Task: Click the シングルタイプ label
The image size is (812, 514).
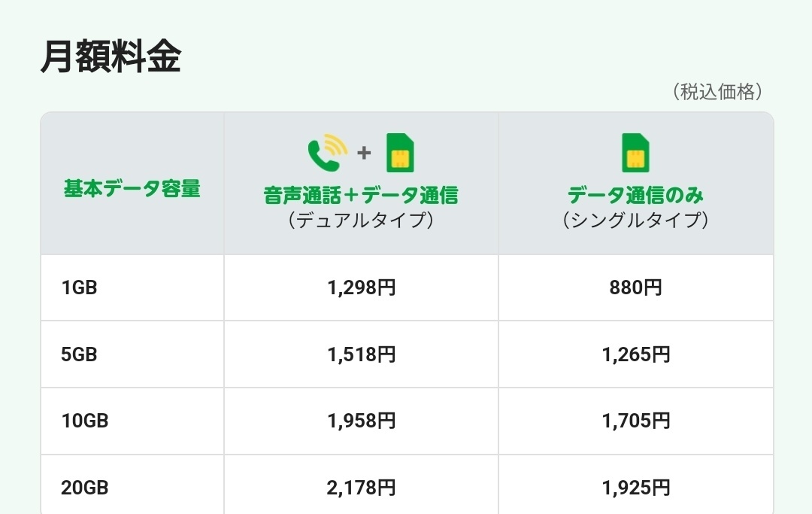Action: tap(635, 220)
